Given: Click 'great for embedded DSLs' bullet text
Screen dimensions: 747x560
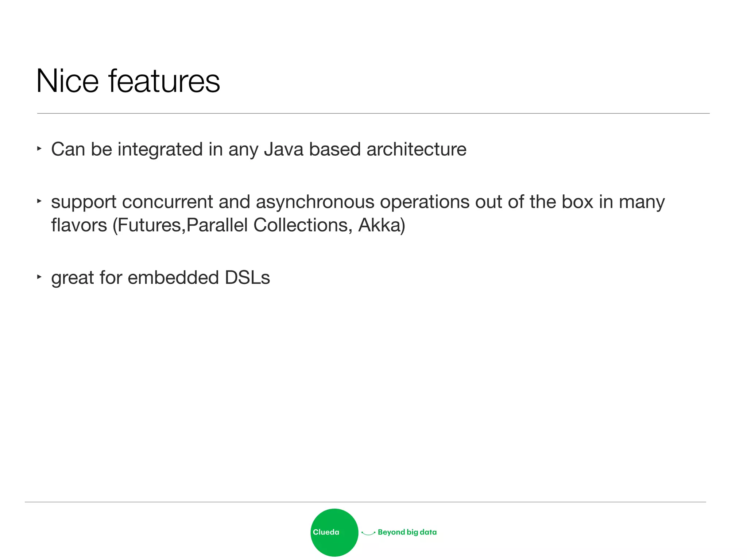Looking at the screenshot, I should click(x=160, y=278).
